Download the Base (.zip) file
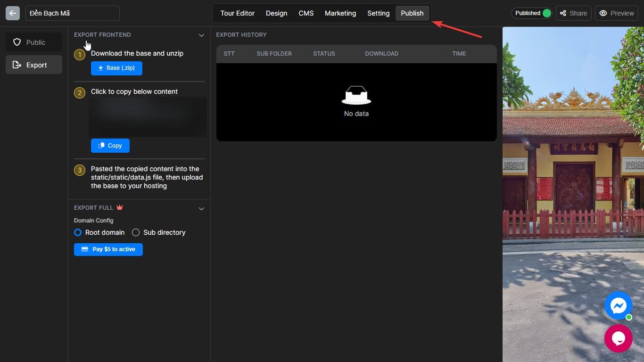Screen dimensions: 644x362 (x=116, y=68)
